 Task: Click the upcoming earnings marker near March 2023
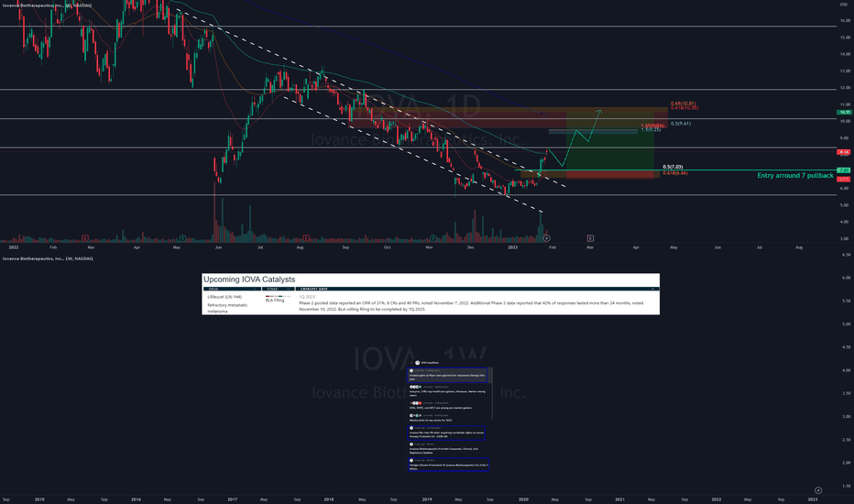[590, 238]
